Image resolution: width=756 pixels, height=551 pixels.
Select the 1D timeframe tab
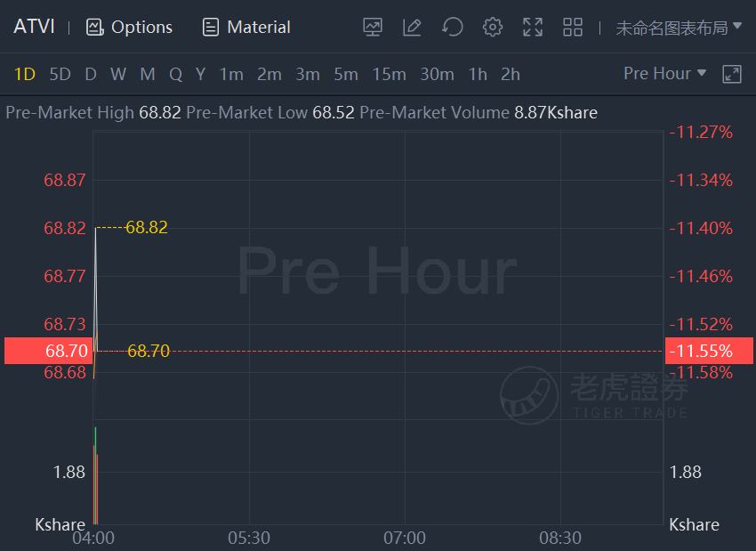pyautogui.click(x=25, y=74)
